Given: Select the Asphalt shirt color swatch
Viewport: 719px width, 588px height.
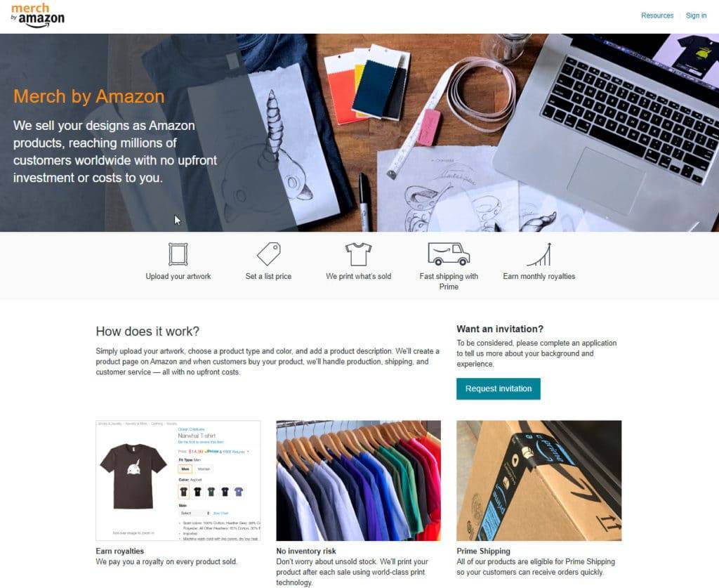Looking at the screenshot, I should [184, 492].
